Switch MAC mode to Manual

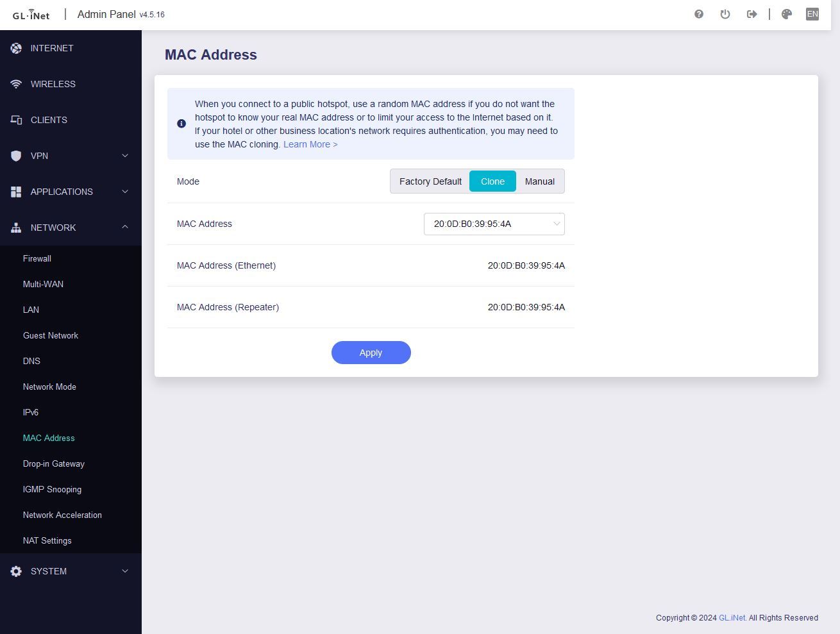point(539,181)
